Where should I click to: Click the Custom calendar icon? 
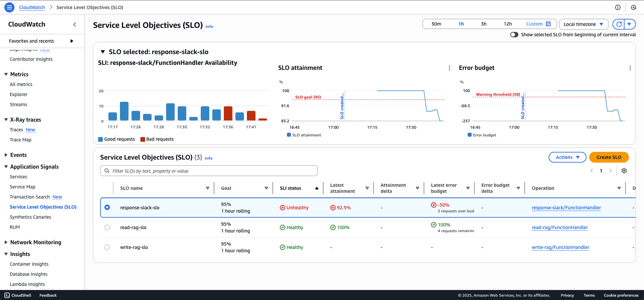tap(548, 24)
